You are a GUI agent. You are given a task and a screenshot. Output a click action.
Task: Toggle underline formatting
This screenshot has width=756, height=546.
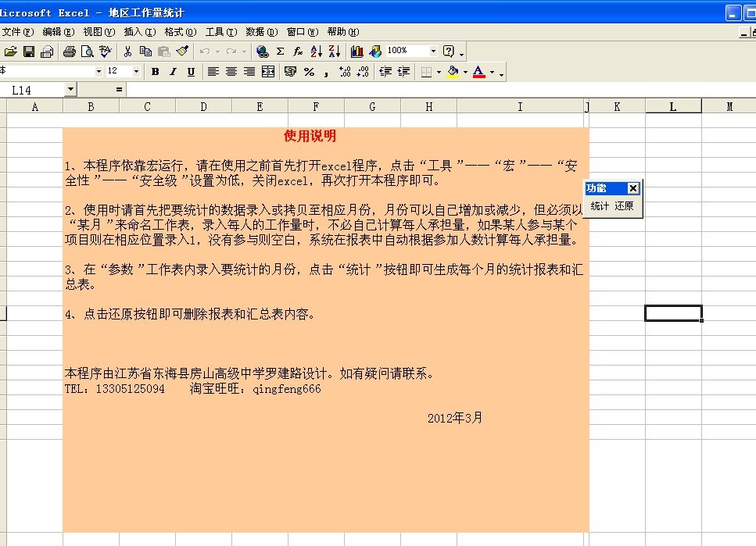coord(190,71)
